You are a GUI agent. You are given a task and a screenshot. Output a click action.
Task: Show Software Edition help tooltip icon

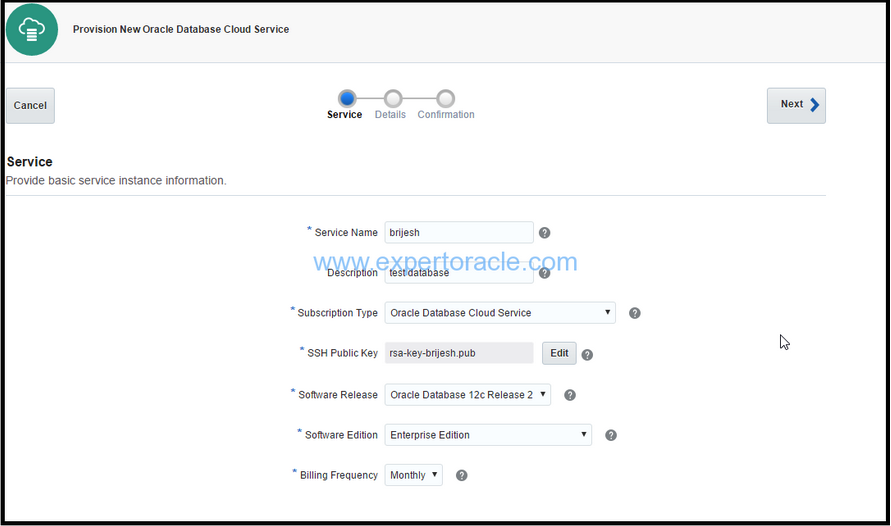(x=611, y=435)
